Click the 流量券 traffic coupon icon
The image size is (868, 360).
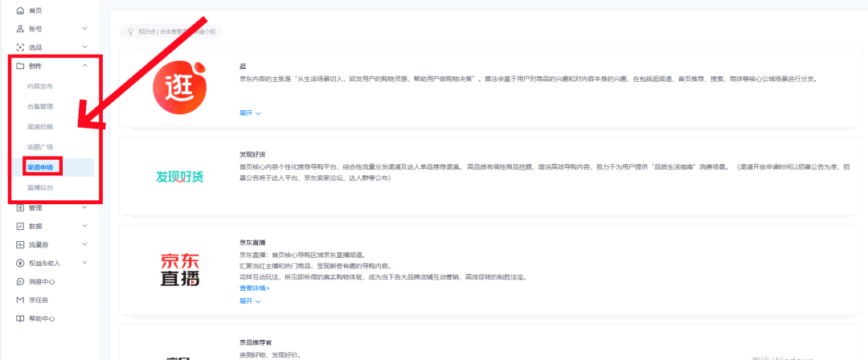pyautogui.click(x=20, y=244)
